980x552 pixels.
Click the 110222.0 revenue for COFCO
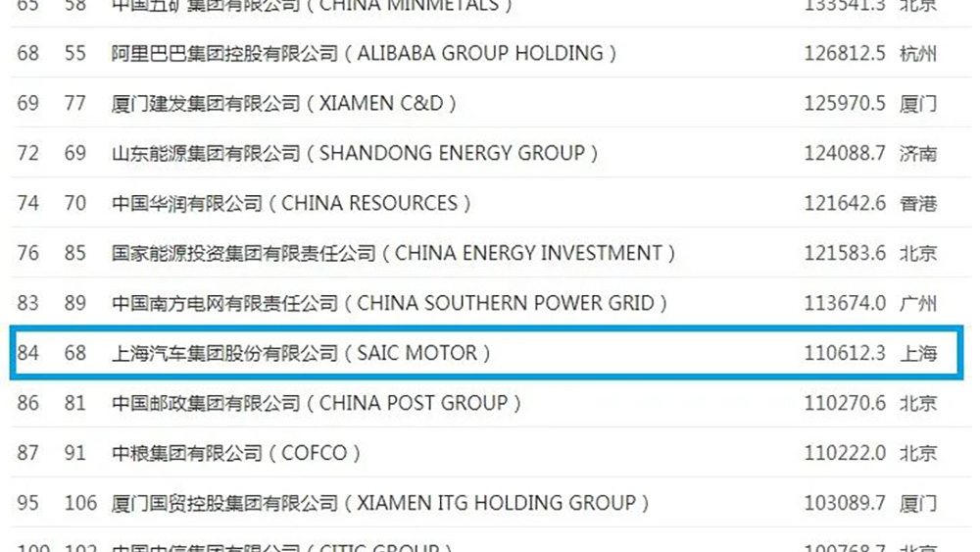point(845,453)
